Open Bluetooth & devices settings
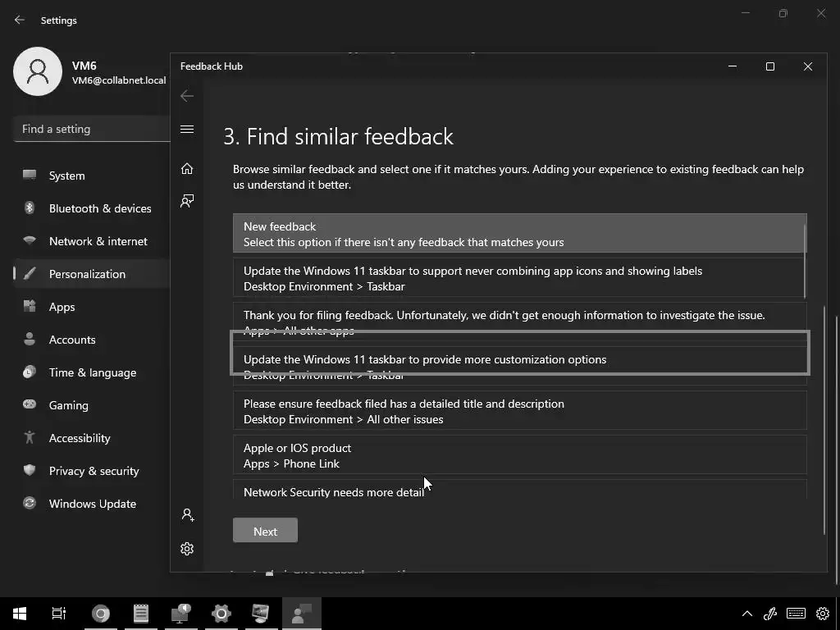840x630 pixels. point(92,208)
